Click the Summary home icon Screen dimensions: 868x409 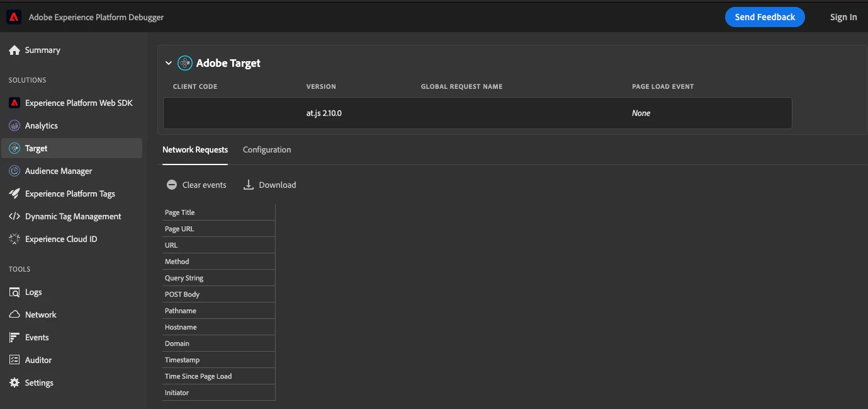tap(14, 50)
